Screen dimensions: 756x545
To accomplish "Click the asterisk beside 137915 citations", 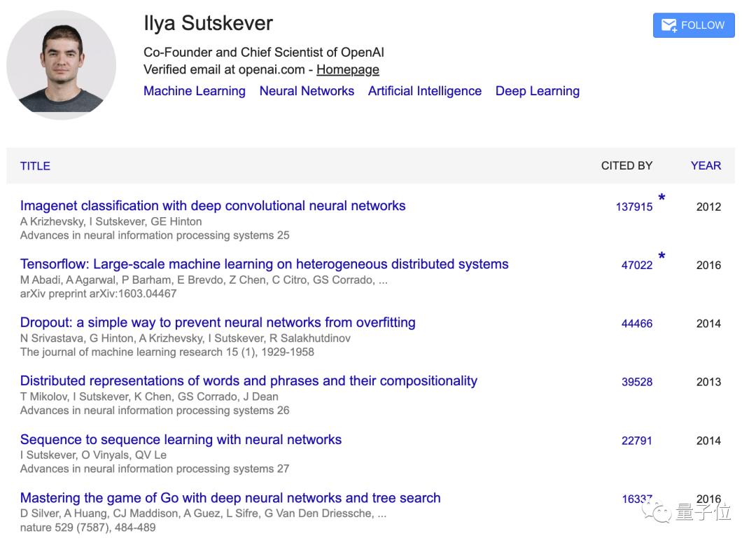I will [x=662, y=198].
